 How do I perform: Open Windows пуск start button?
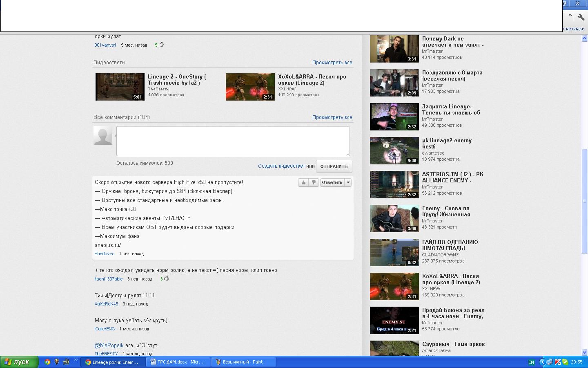(19, 362)
